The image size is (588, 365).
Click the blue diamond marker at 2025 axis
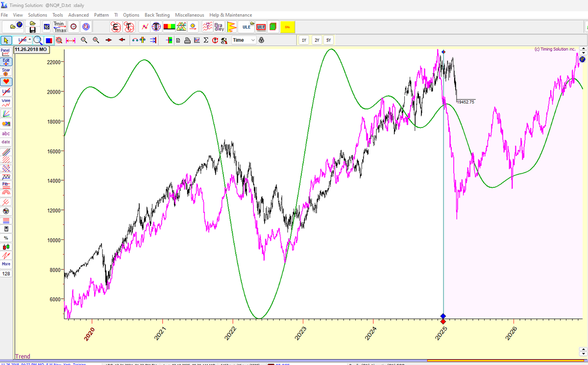[443, 316]
